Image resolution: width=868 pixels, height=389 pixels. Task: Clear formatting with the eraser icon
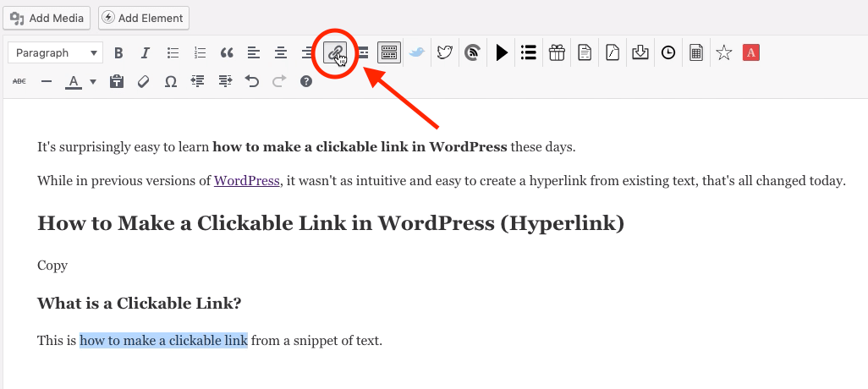click(143, 81)
